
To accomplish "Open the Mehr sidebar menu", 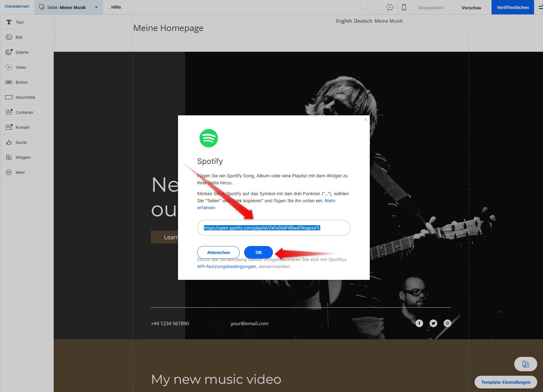I will point(20,172).
